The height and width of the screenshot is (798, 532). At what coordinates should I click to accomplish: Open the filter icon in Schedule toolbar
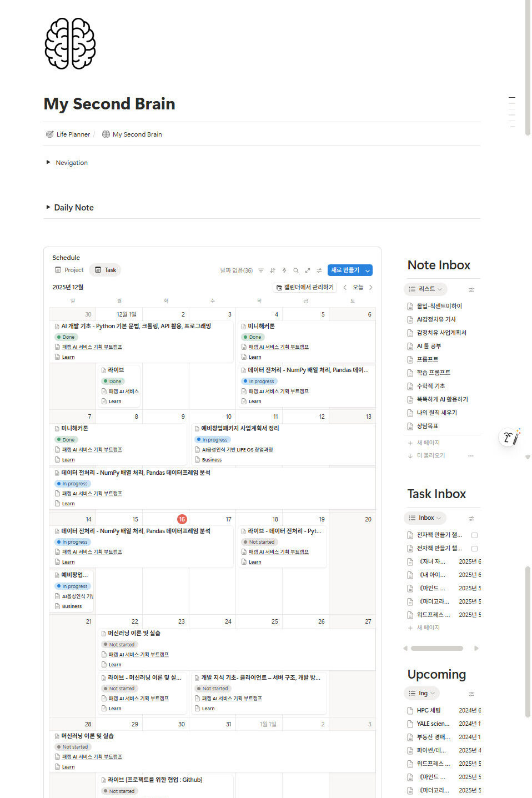pyautogui.click(x=261, y=270)
